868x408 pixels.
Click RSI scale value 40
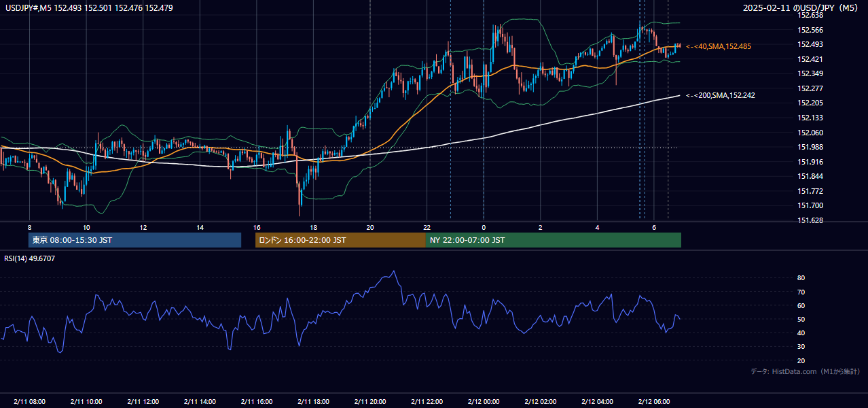tap(801, 333)
